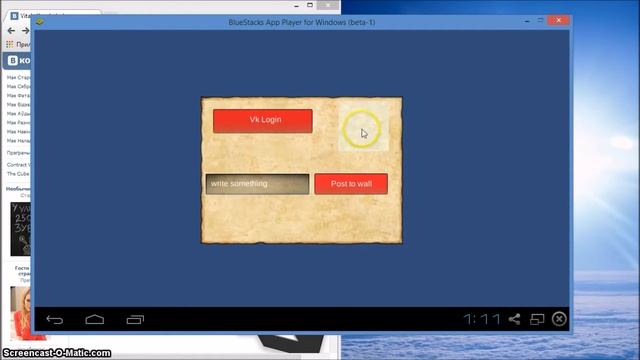The height and width of the screenshot is (360, 640).
Task: Click the VK logo in the browser page header
Action: pos(13,60)
